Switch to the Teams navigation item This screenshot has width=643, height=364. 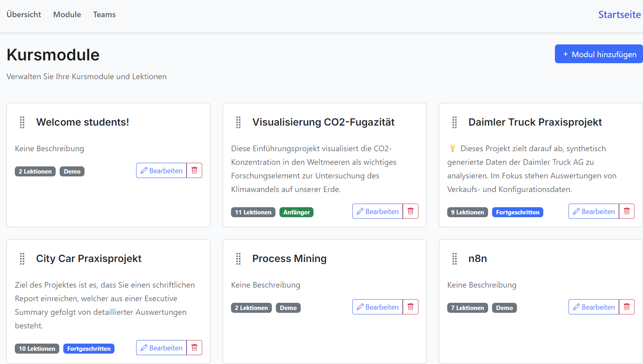[x=104, y=14]
